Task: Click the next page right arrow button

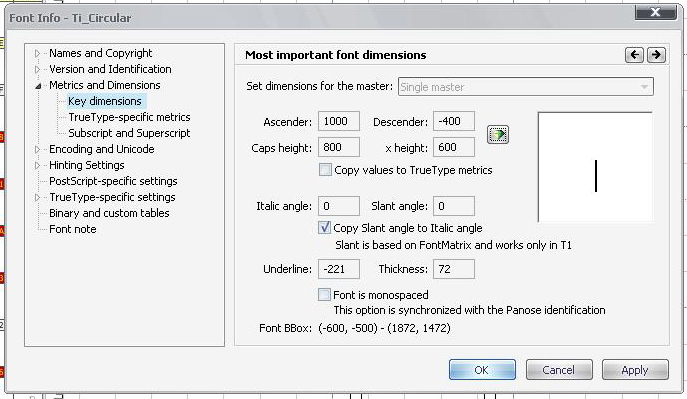Action: [x=656, y=55]
